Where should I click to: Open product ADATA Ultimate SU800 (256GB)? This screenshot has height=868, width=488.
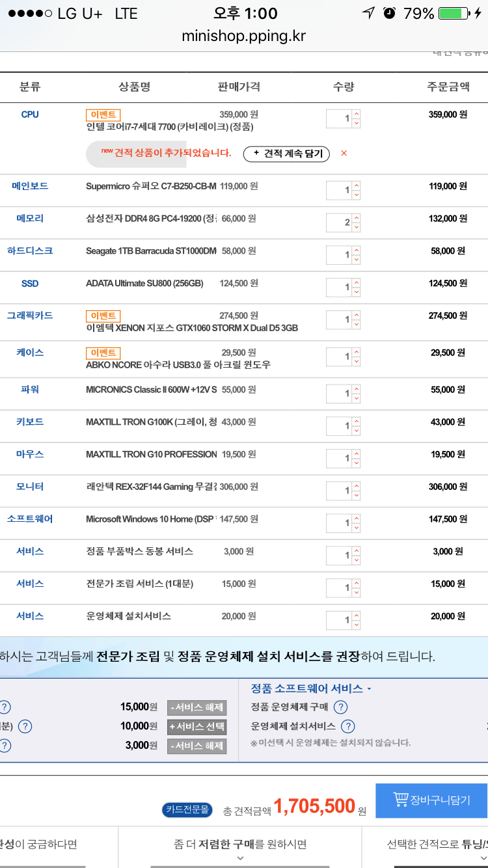click(144, 284)
